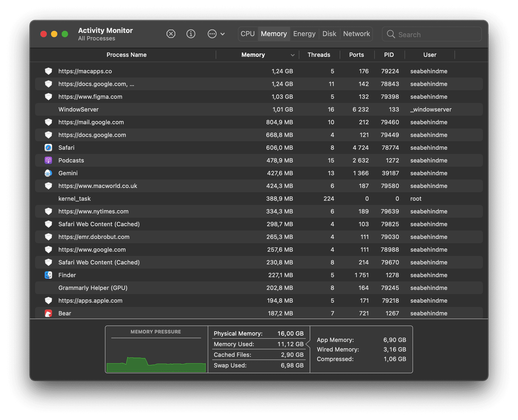This screenshot has height=420, width=518.
Task: Sort by Ports column header
Action: (x=356, y=55)
